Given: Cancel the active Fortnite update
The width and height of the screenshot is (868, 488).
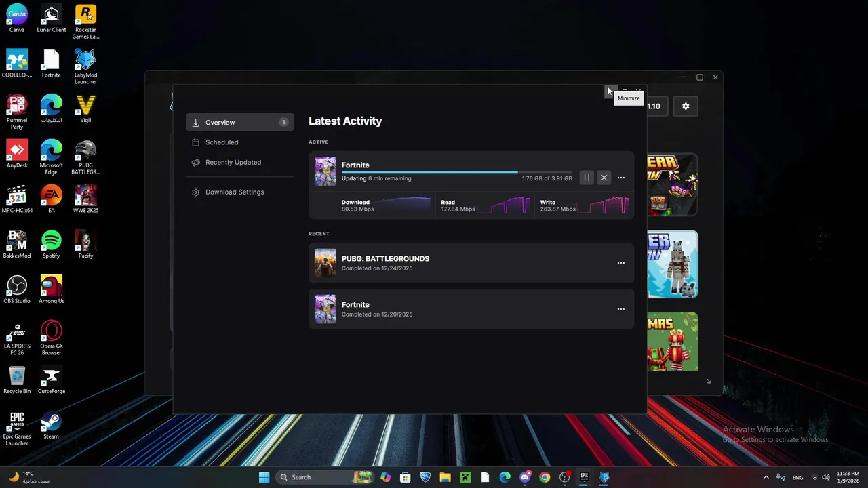Looking at the screenshot, I should pos(604,178).
